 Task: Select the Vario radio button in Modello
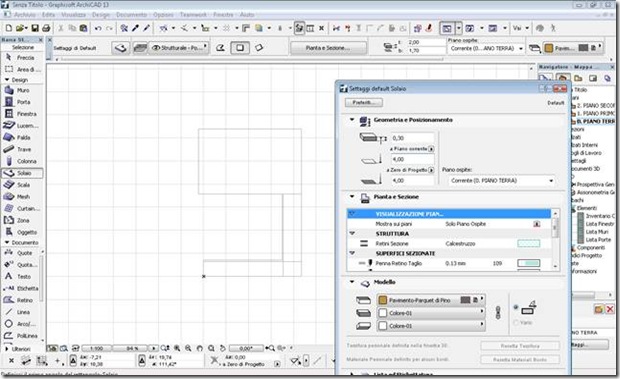516,323
